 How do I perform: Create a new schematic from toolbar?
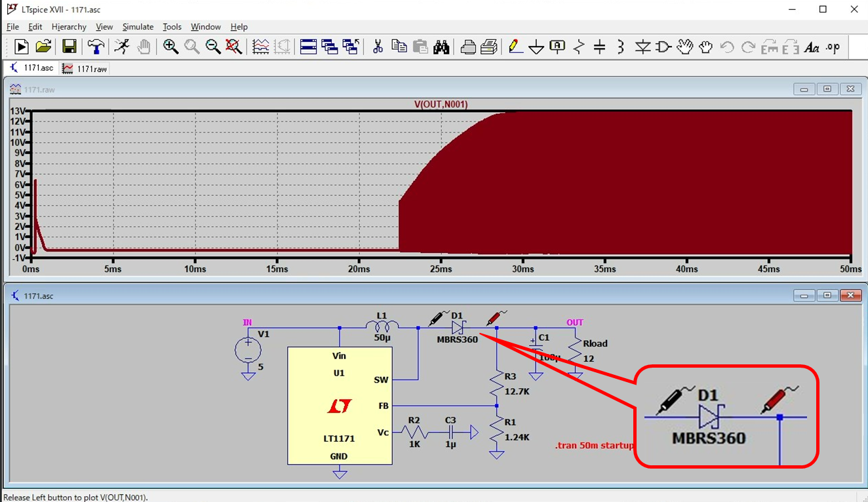(22, 47)
